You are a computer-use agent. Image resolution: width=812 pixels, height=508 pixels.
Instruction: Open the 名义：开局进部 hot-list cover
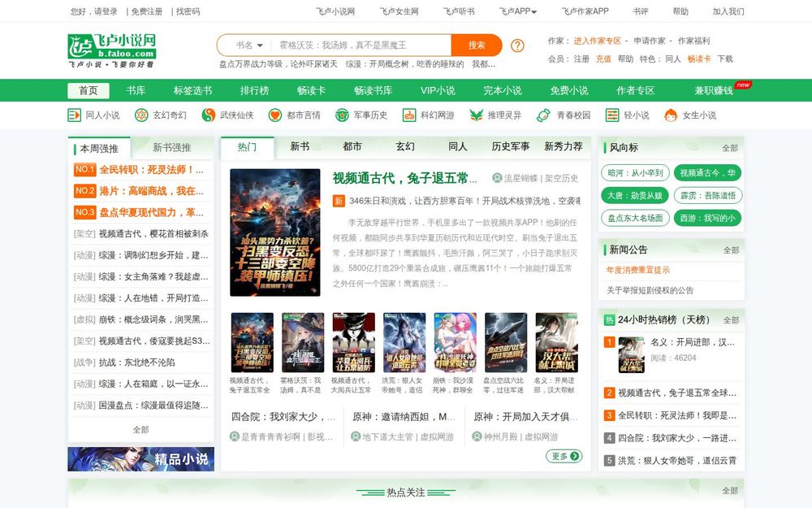(x=631, y=355)
